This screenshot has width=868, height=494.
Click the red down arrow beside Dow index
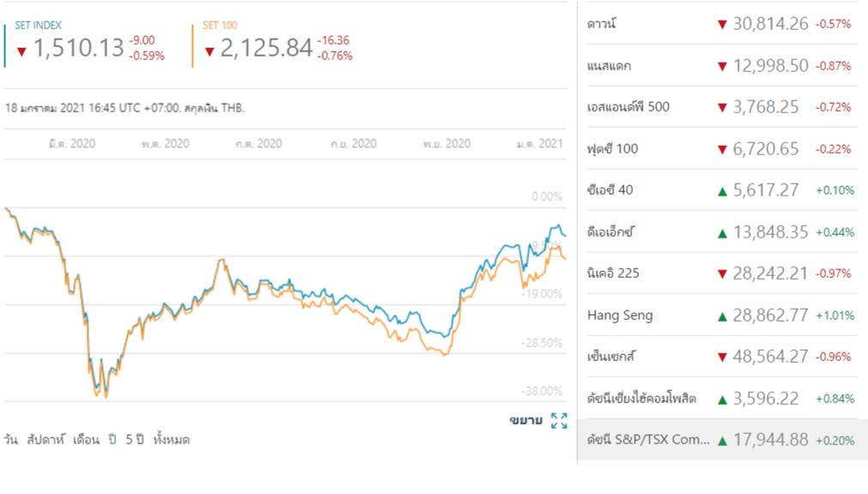(721, 24)
